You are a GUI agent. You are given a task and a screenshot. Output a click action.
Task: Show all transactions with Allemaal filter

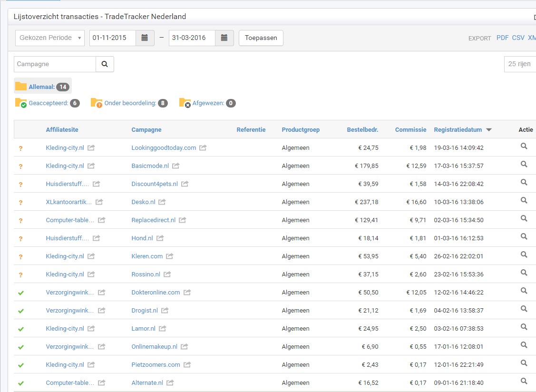[x=43, y=86]
